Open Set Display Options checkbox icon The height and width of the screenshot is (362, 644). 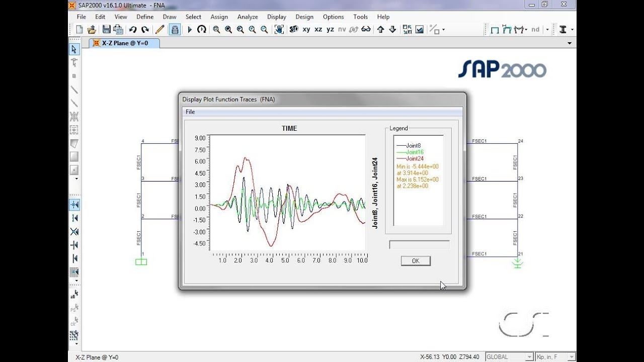[420, 30]
